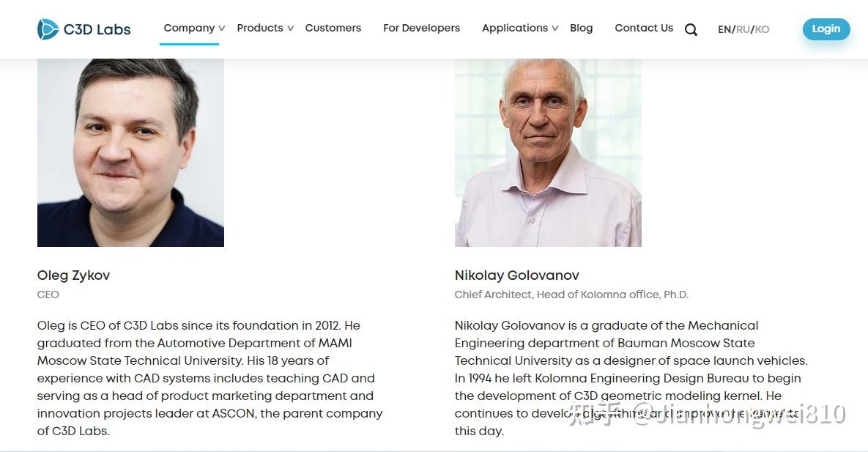Open the Contact Us page
This screenshot has width=868, height=452.
click(x=644, y=28)
